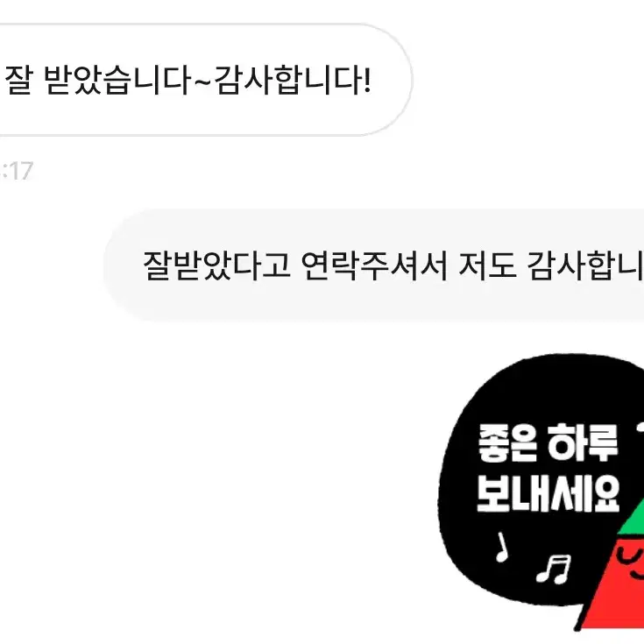Click the word '하루' on the sticker
The width and height of the screenshot is (644, 644).
pyautogui.click(x=584, y=442)
